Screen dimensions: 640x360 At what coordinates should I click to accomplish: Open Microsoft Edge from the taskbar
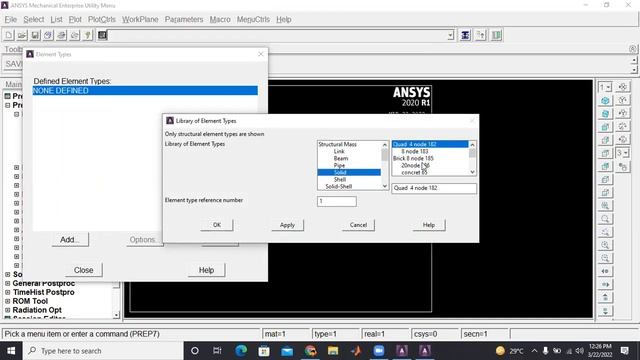(x=241, y=351)
